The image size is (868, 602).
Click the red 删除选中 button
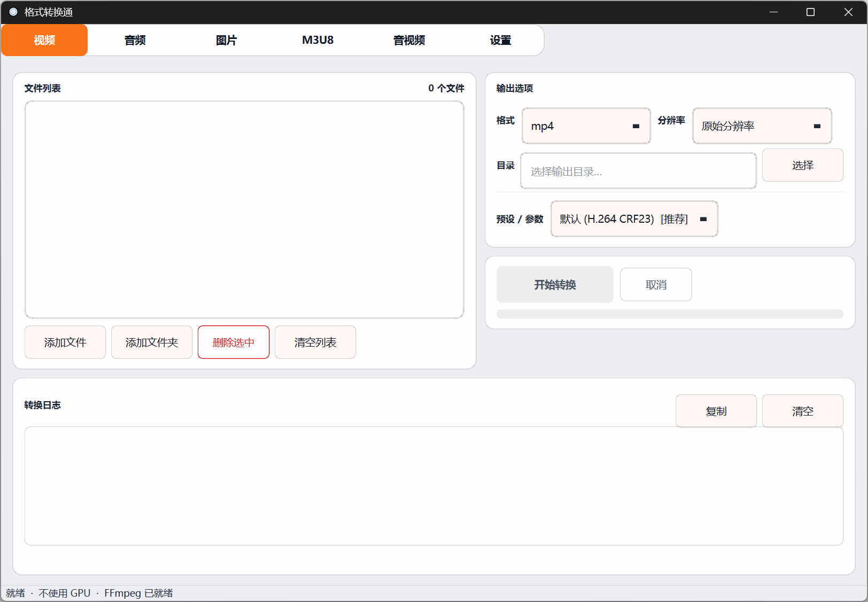(x=234, y=342)
